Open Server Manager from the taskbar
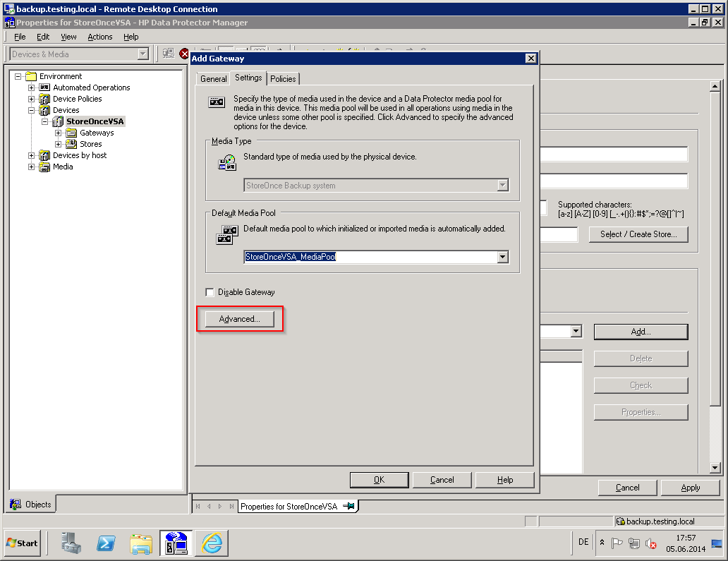Screen dimensions: 728x561 point(71,543)
